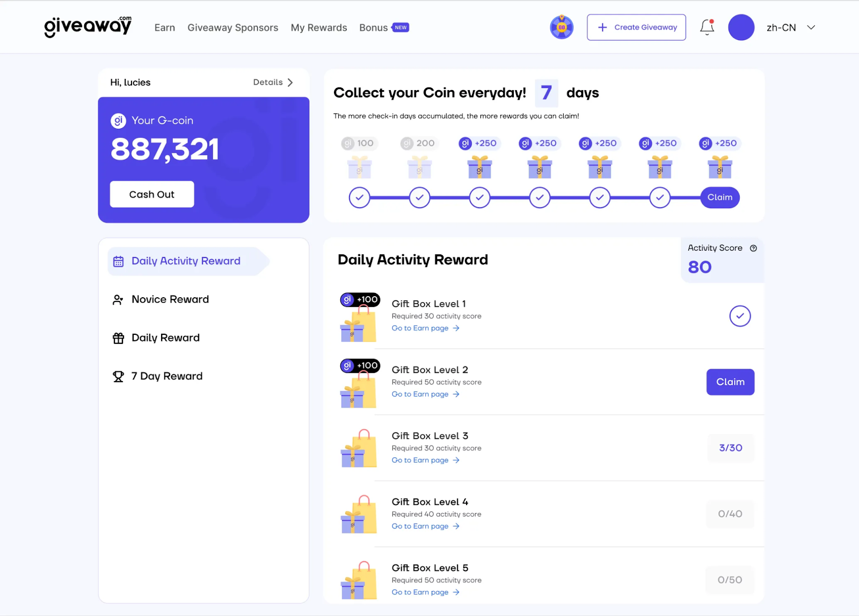Image resolution: width=859 pixels, height=616 pixels.
Task: Follow Go to Earn page under Level 2
Action: [426, 394]
